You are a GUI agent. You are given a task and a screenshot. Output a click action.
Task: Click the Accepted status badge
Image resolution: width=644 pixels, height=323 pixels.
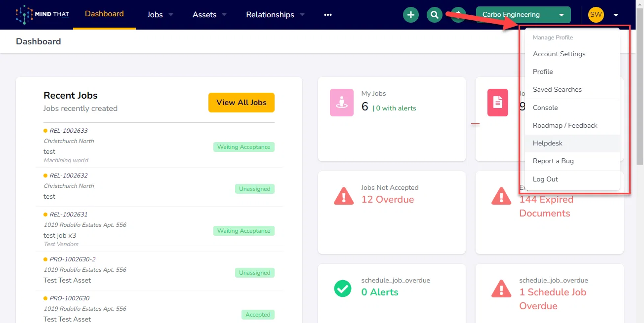258,315
